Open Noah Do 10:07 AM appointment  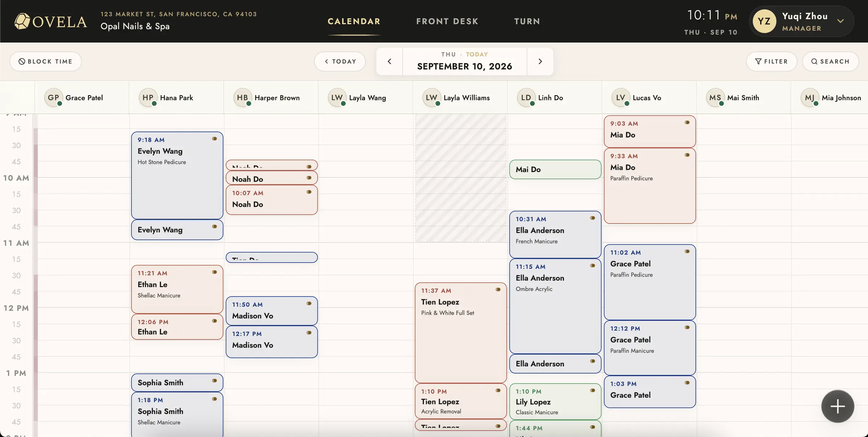coord(272,200)
